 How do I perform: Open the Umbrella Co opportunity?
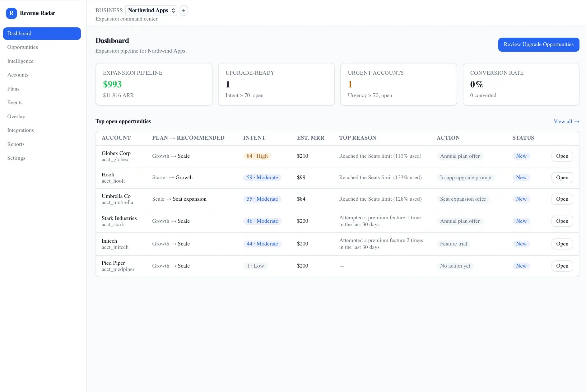pos(562,199)
